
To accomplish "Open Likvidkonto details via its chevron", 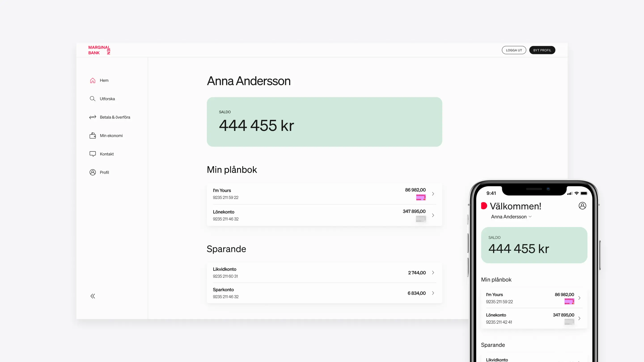I will coord(433,273).
